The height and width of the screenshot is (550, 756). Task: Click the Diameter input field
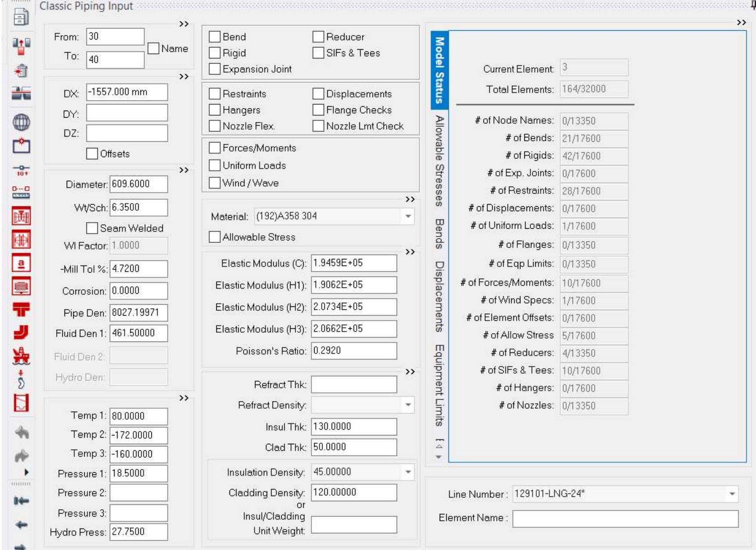[139, 184]
